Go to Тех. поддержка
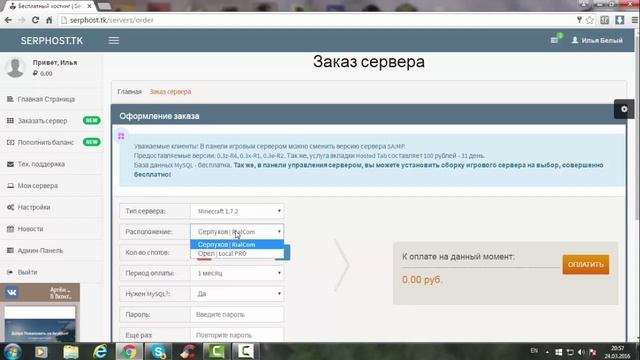Image resolution: width=640 pixels, height=360 pixels. [41, 164]
